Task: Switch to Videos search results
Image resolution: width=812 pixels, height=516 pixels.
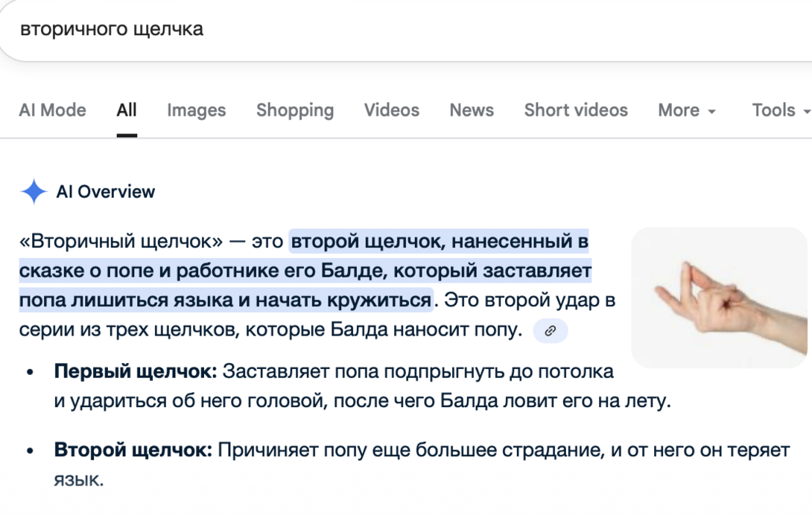Action: click(x=391, y=110)
